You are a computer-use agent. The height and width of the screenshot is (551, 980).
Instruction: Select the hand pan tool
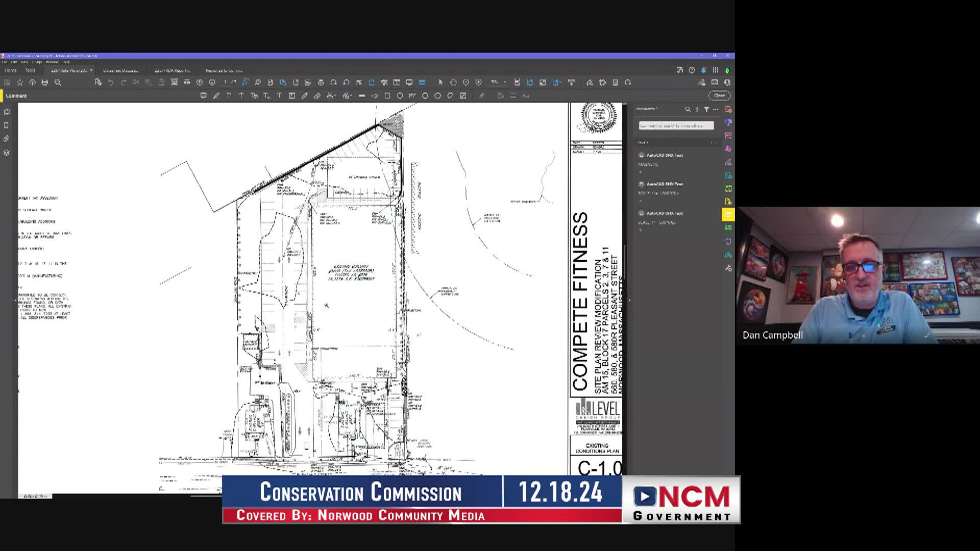tap(453, 82)
